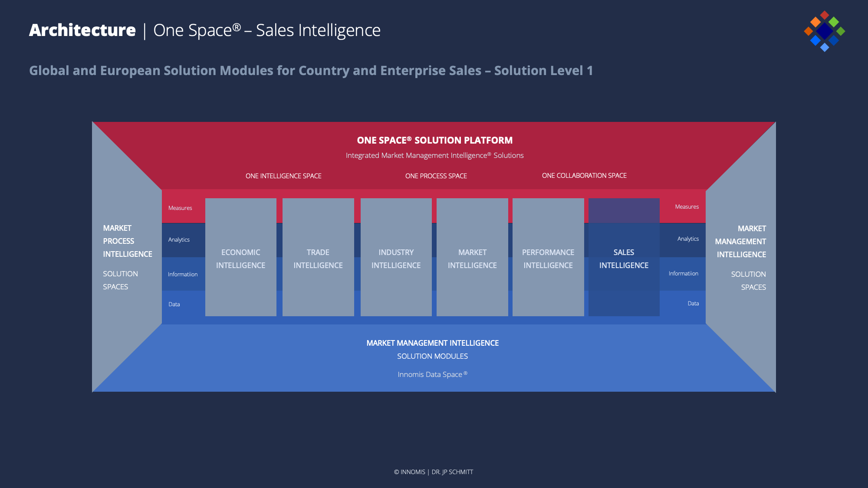Click the right Analytics layer label
The height and width of the screenshot is (488, 868).
pos(688,239)
